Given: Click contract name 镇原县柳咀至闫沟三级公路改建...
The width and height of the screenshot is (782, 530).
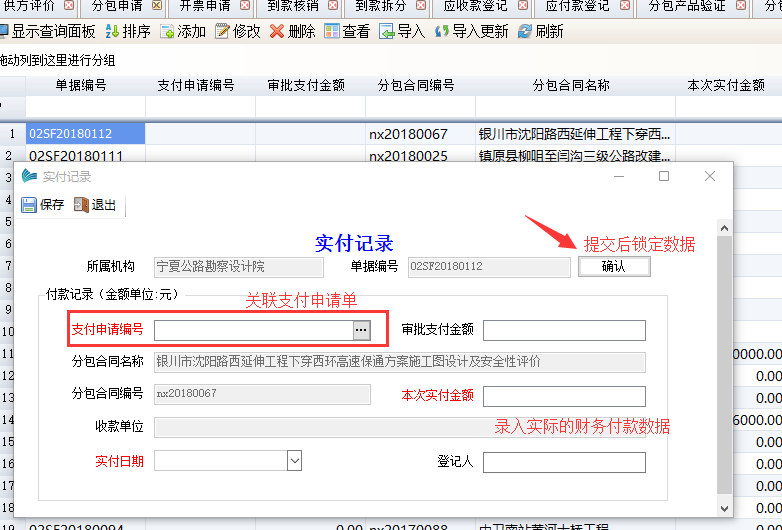Looking at the screenshot, I should 576,156.
